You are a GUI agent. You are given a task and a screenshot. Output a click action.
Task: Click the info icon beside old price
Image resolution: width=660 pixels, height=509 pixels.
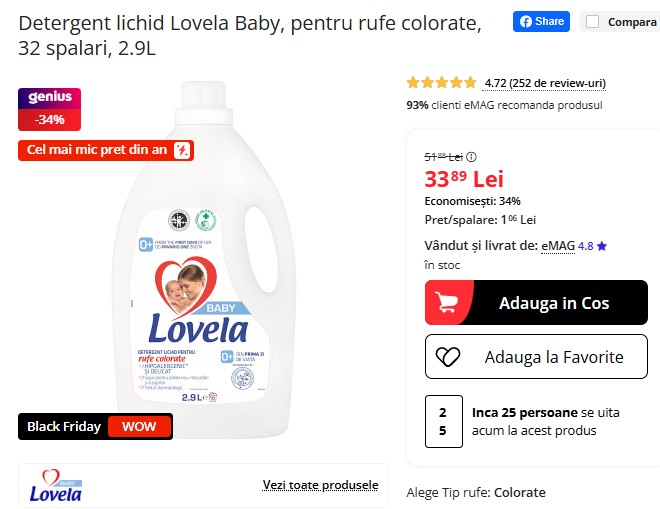472,157
